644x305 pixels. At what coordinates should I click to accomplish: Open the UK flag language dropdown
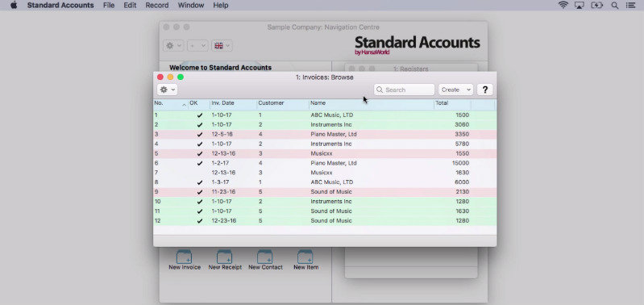[x=222, y=46]
